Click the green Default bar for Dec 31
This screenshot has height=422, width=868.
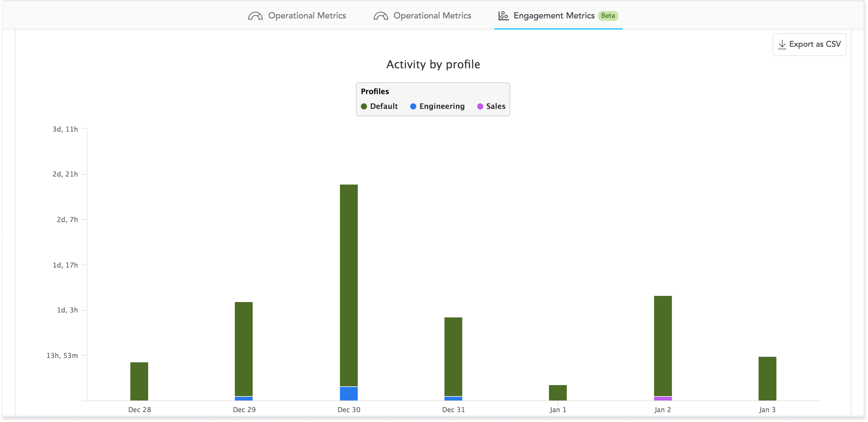[x=453, y=356]
